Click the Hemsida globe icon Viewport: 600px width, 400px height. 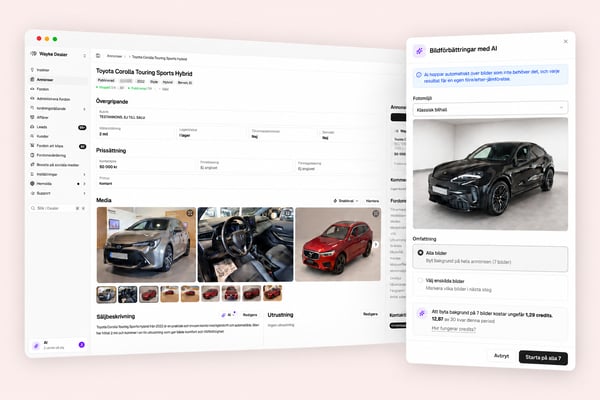click(32, 184)
